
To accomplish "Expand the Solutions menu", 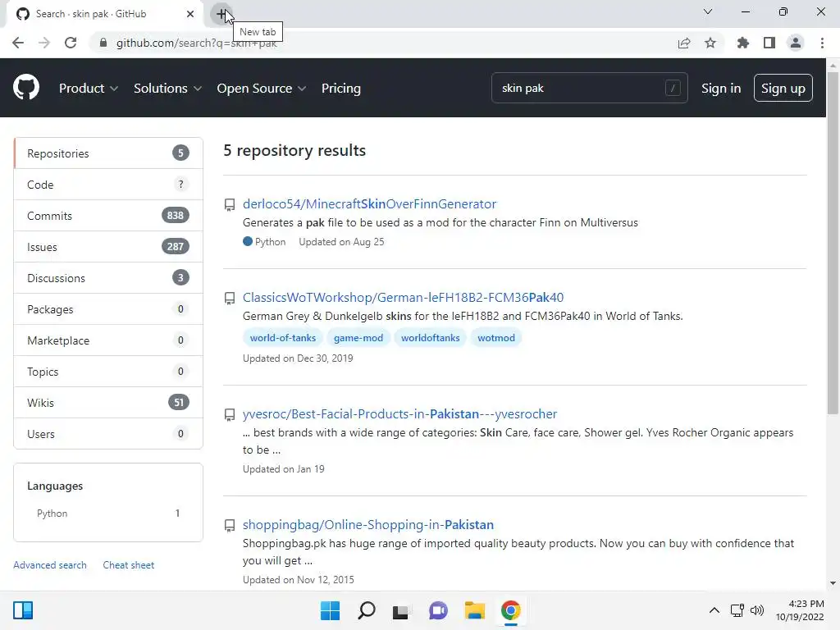I will (x=167, y=89).
